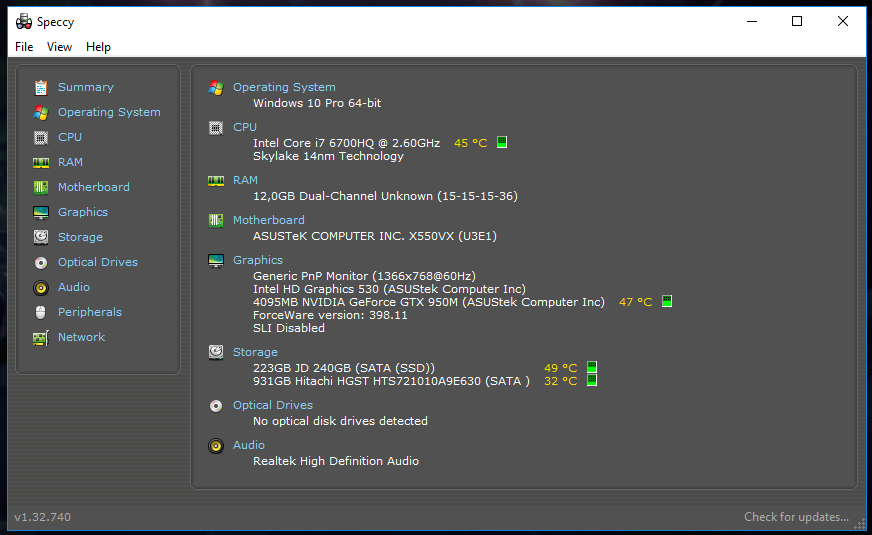Show Motherboard details from sidebar
872x535 pixels.
pyautogui.click(x=94, y=187)
